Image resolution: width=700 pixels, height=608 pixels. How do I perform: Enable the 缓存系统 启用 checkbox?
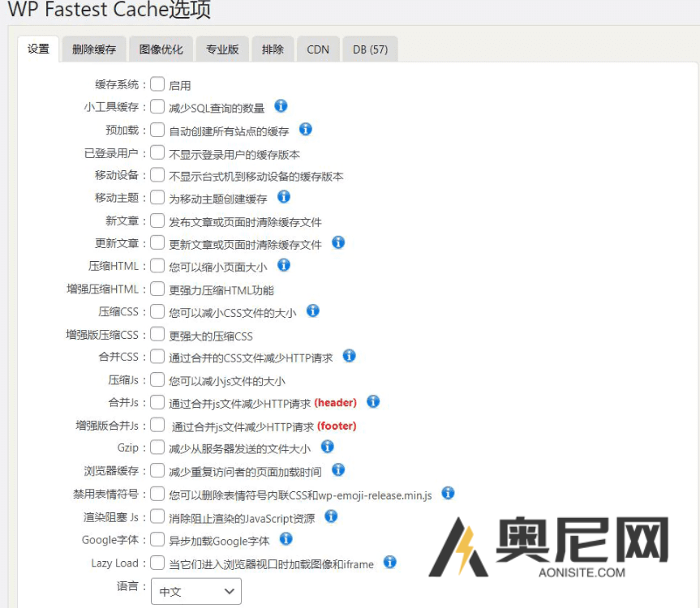click(157, 83)
